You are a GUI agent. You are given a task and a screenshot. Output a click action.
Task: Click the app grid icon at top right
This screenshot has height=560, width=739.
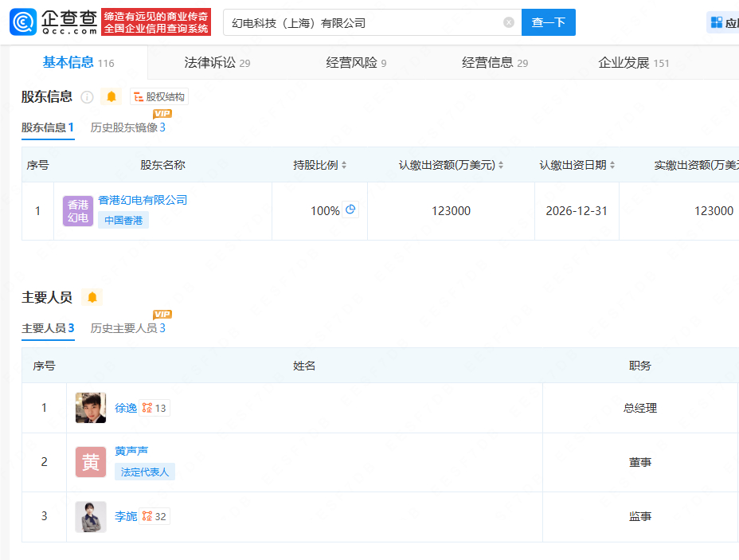coord(717,22)
